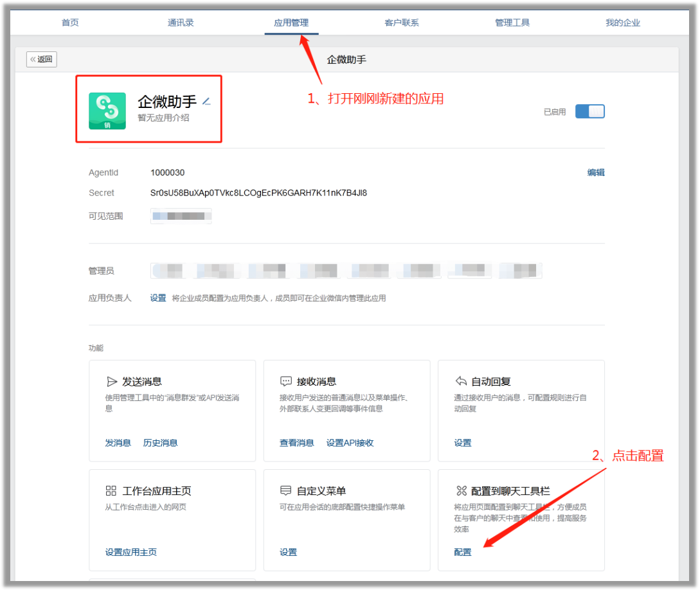Screen dimensions: 700x590
Task: Click the 发送消息 card title
Action: [x=142, y=382]
